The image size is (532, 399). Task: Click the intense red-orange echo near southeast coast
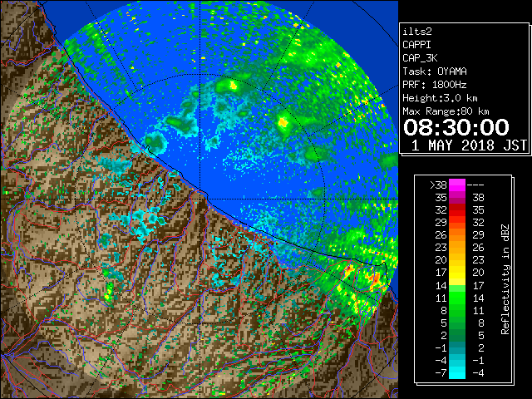pyautogui.click(x=377, y=279)
